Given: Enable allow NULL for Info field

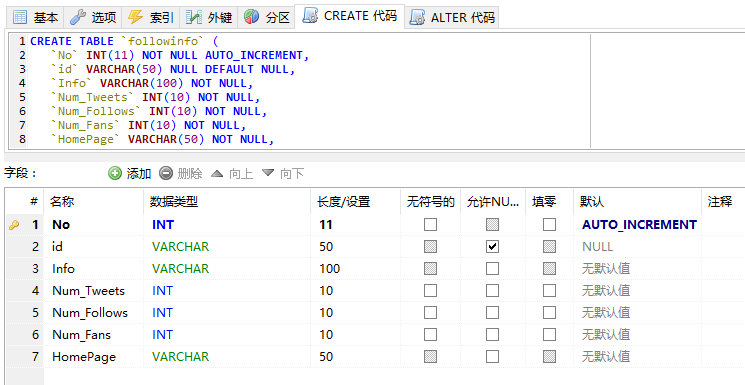Looking at the screenshot, I should click(x=492, y=269).
